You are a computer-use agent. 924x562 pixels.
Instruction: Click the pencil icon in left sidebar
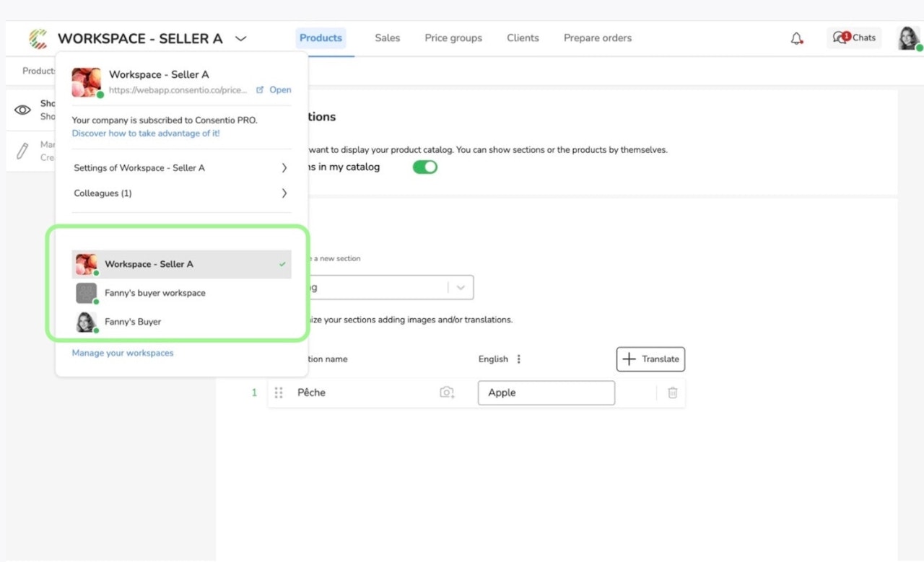point(23,151)
